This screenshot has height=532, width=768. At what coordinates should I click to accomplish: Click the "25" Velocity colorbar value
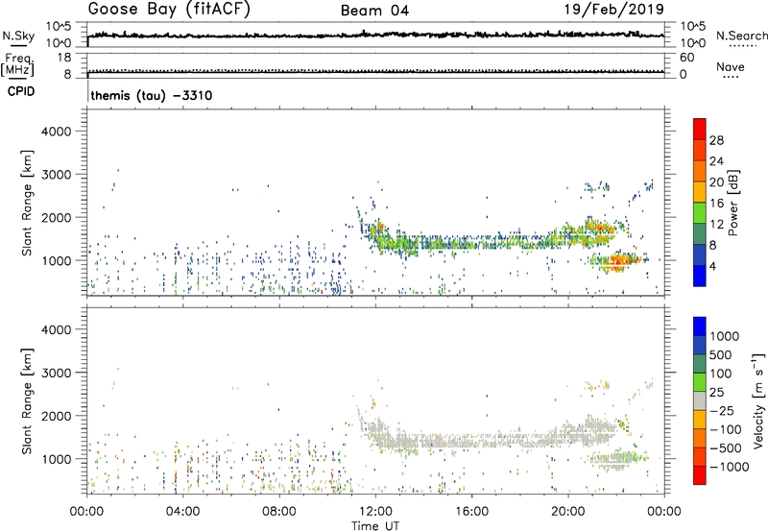(716, 393)
